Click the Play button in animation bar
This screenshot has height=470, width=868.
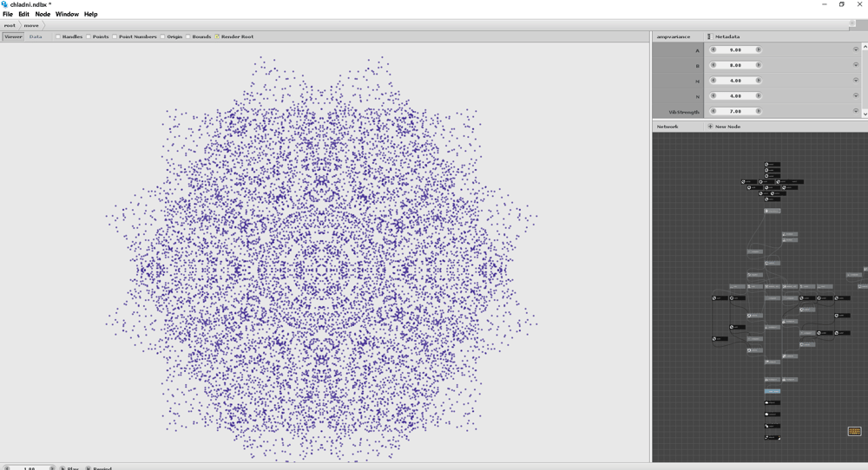point(69,467)
